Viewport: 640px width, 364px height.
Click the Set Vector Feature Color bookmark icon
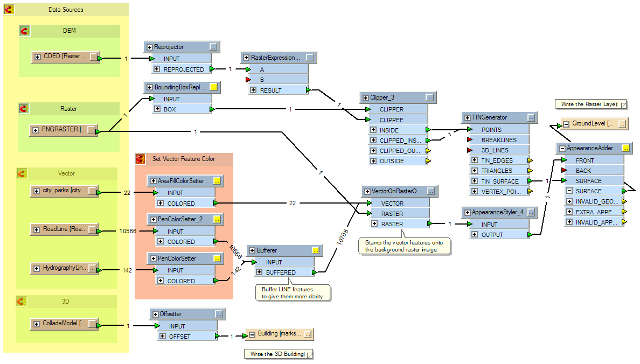pos(141,159)
